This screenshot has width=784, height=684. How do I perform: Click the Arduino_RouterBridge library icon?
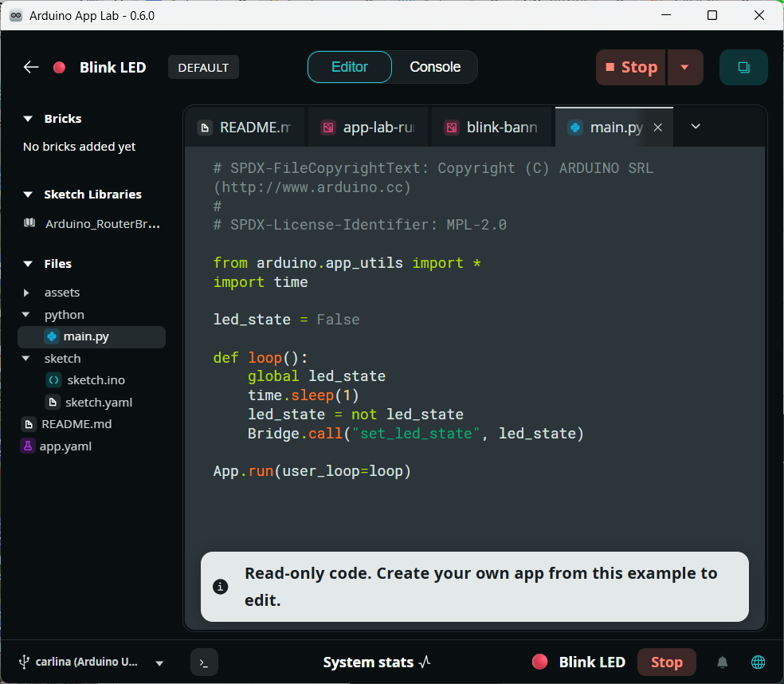(x=29, y=224)
